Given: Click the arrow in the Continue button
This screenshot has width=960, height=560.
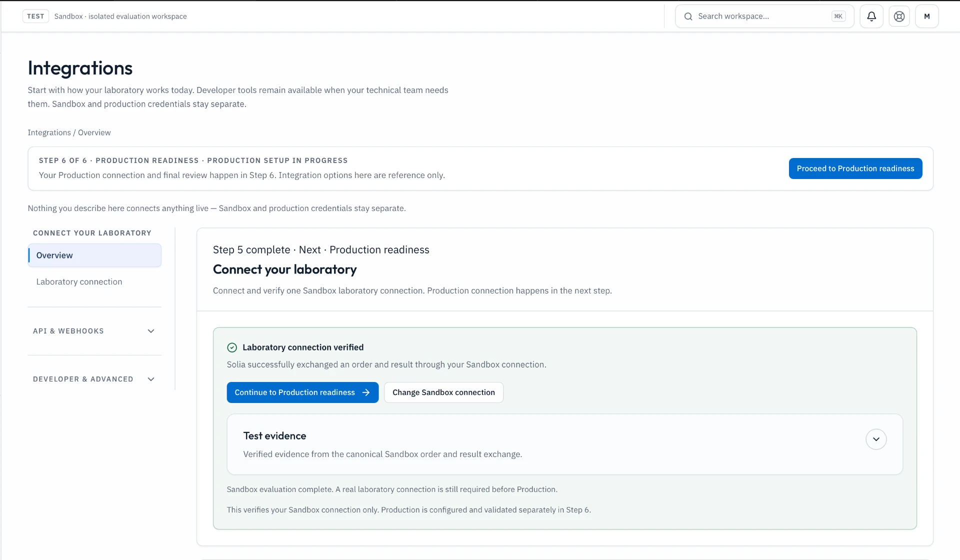Looking at the screenshot, I should 366,392.
